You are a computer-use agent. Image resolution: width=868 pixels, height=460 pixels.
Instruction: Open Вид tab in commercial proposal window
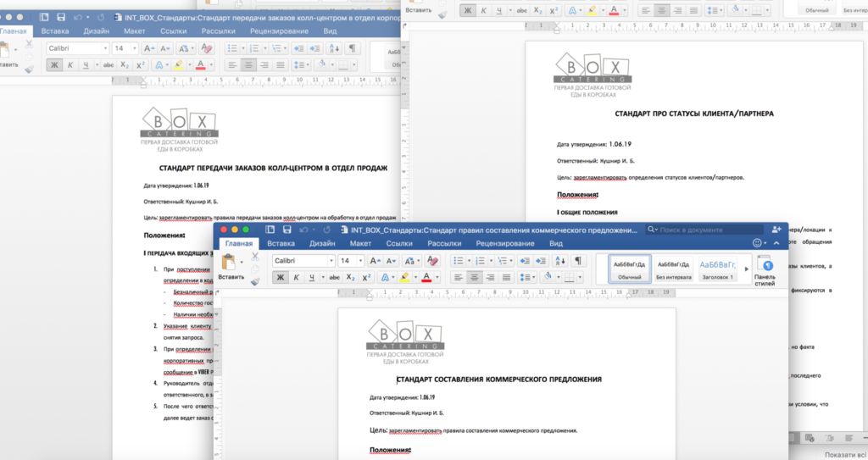556,243
